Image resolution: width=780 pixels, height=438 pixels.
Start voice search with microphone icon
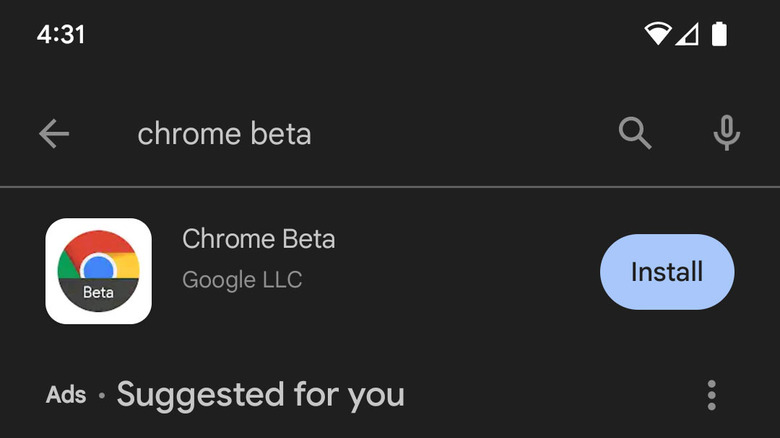[727, 133]
